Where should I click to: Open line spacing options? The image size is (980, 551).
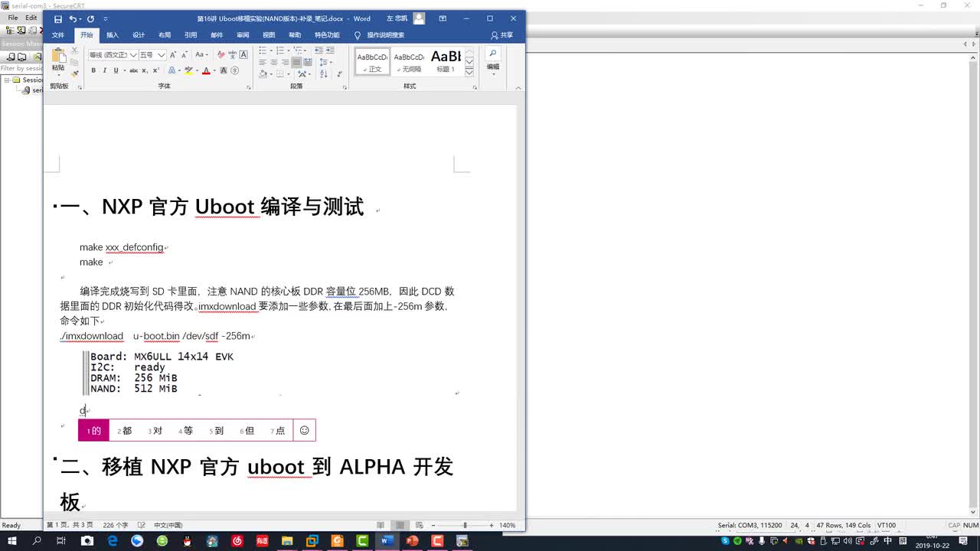pyautogui.click(x=325, y=62)
